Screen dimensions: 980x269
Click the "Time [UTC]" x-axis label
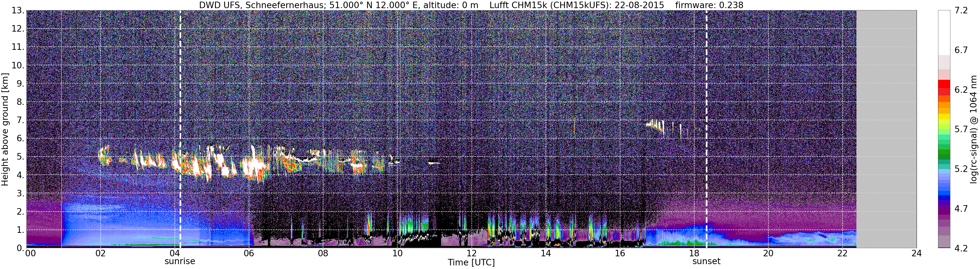[x=471, y=262]
